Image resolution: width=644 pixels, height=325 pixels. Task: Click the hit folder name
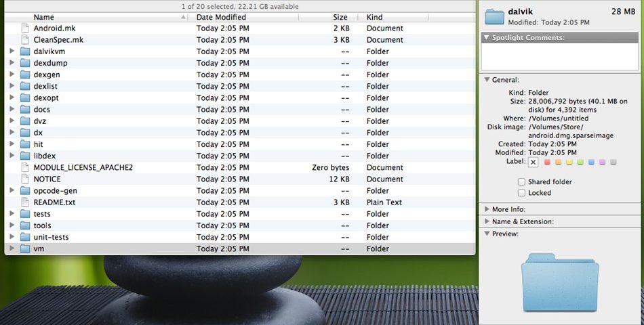click(38, 144)
